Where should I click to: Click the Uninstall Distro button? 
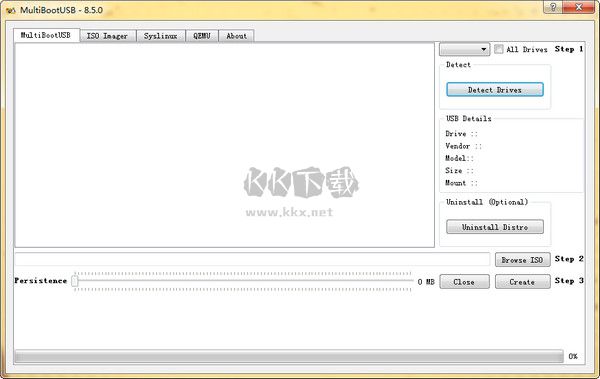[x=495, y=227]
